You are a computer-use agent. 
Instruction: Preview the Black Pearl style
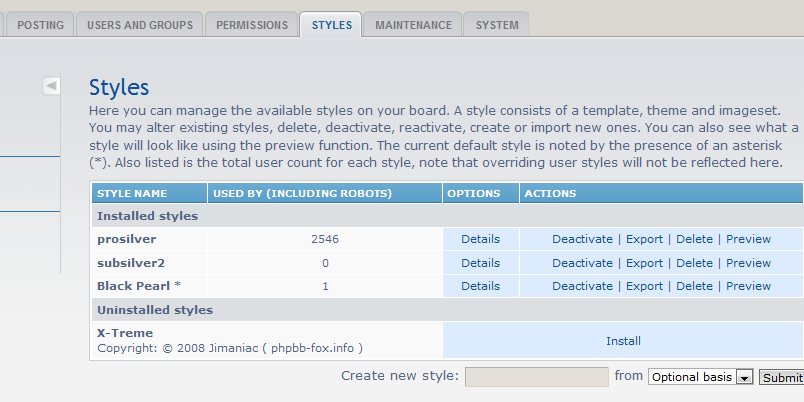tap(748, 286)
